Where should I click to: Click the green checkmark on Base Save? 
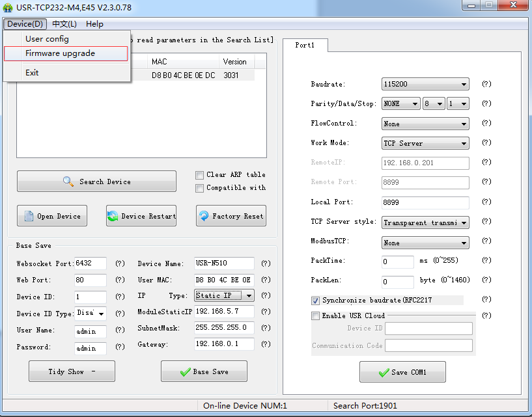pos(185,372)
